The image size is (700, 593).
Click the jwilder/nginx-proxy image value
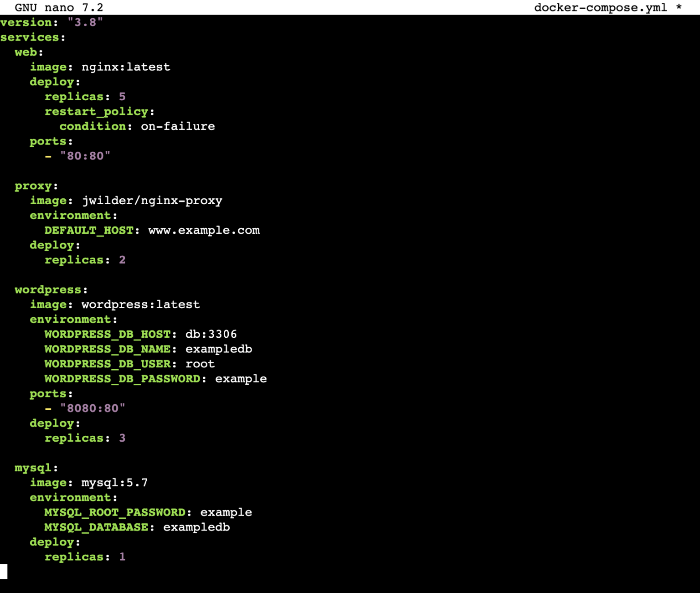(x=151, y=200)
